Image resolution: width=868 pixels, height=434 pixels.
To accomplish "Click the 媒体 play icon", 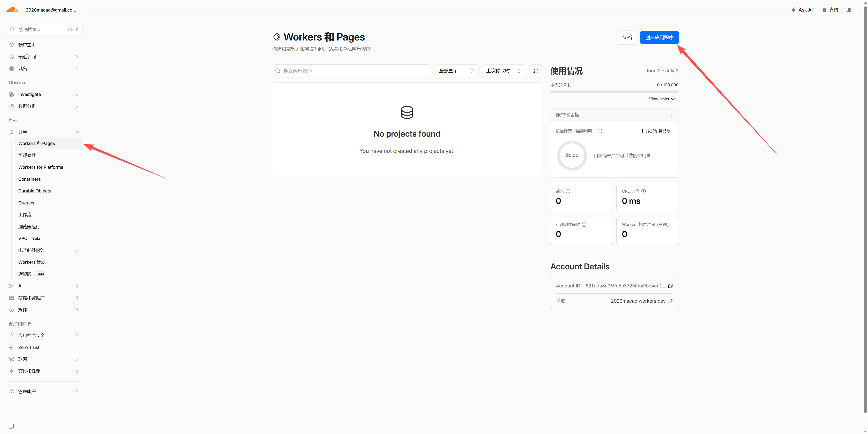I will tap(12, 310).
